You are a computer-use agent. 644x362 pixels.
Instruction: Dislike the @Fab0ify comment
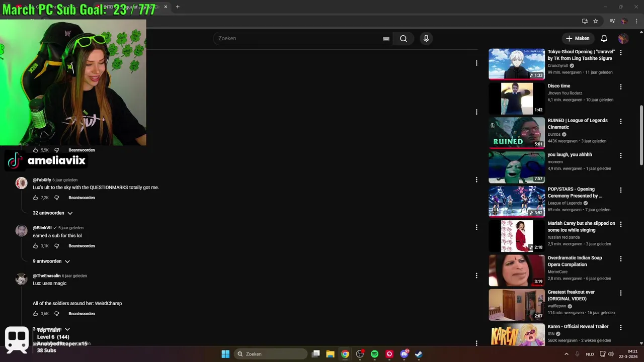click(x=57, y=198)
